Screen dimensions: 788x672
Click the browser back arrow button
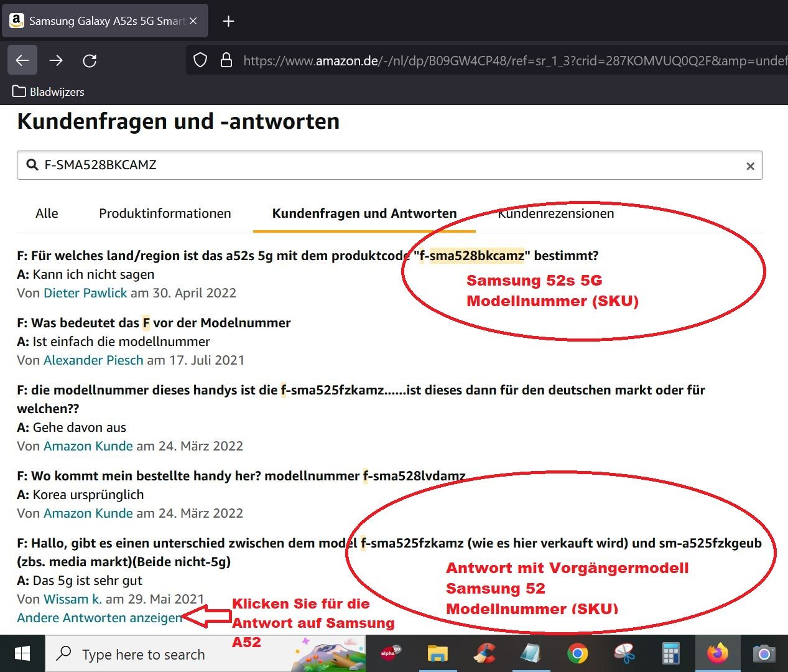(x=22, y=60)
